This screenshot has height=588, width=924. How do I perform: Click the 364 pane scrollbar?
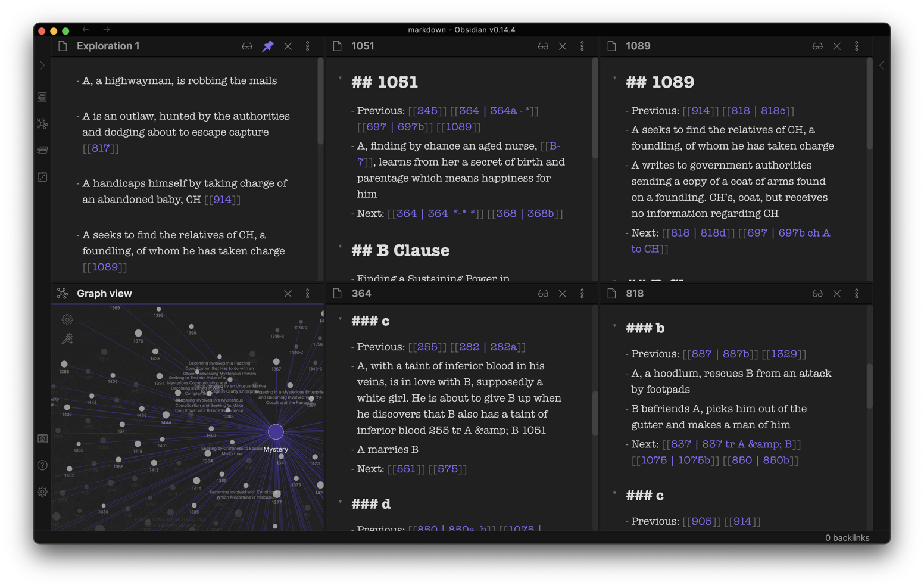pyautogui.click(x=595, y=414)
